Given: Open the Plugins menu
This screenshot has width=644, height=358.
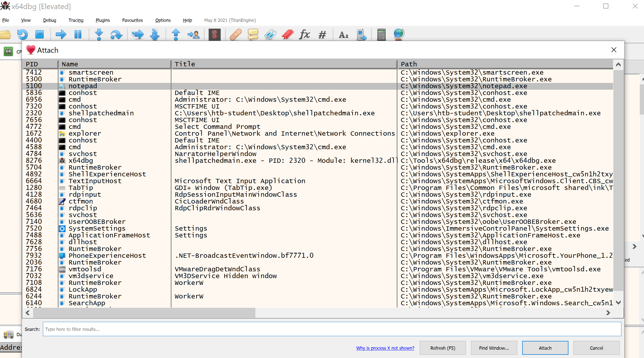Looking at the screenshot, I should (103, 20).
